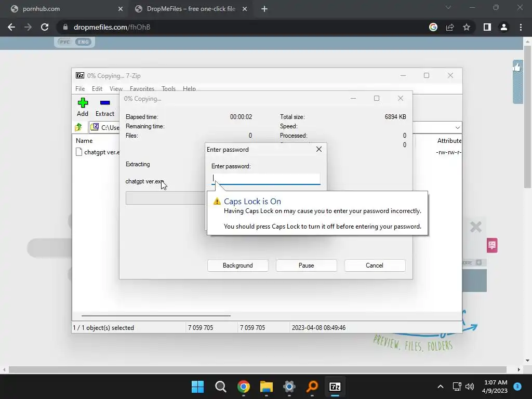Click the extraction progress bar
Screen dimensions: 532x399
click(165, 198)
